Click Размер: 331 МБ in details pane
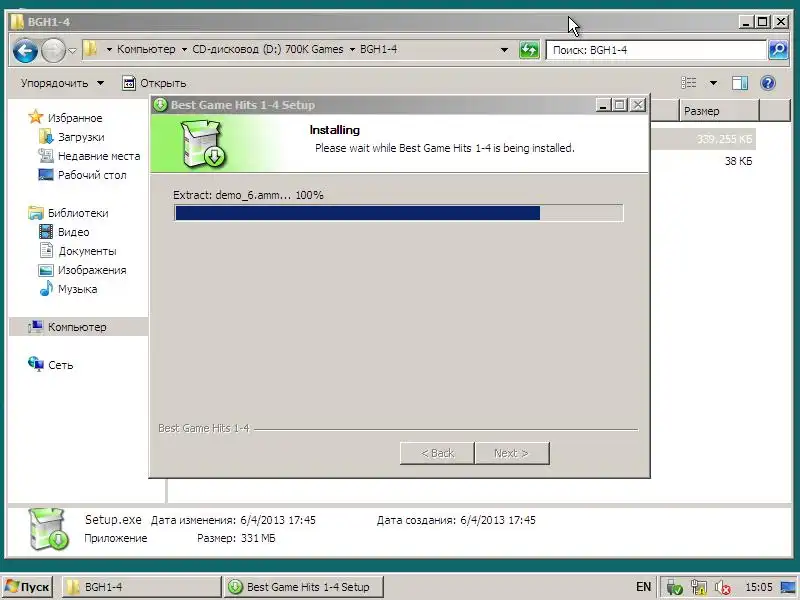The image size is (800, 600). pyautogui.click(x=236, y=538)
